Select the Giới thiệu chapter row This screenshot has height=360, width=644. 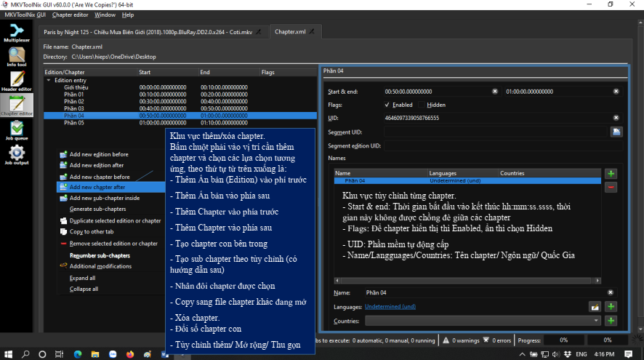[180, 87]
